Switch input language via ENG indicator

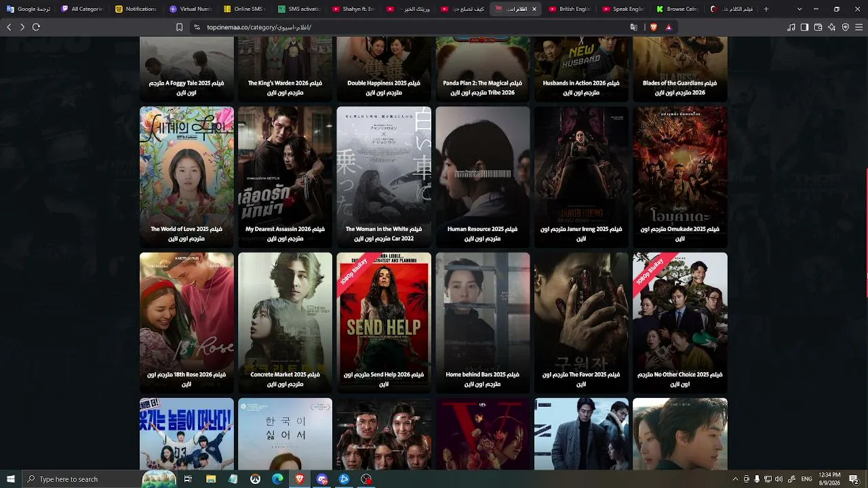(x=806, y=479)
